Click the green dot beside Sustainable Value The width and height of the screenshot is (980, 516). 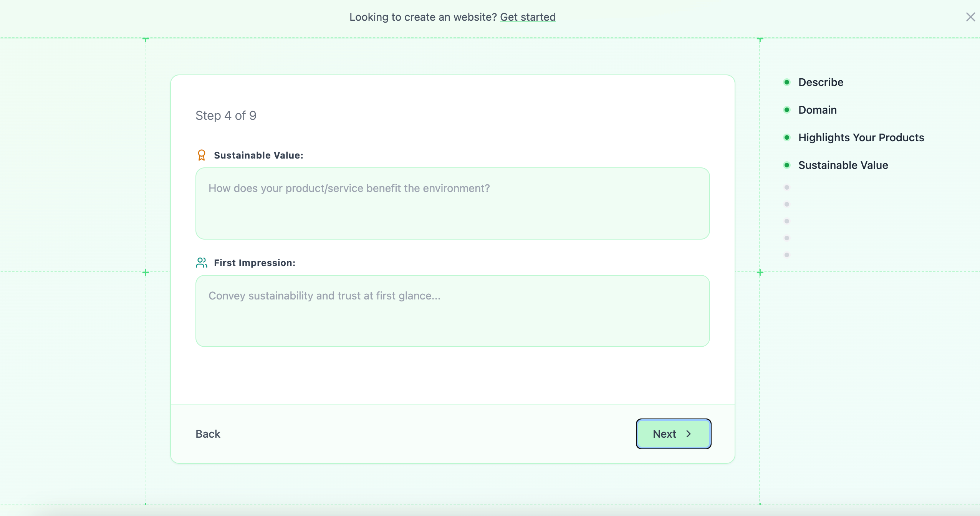[x=787, y=165]
